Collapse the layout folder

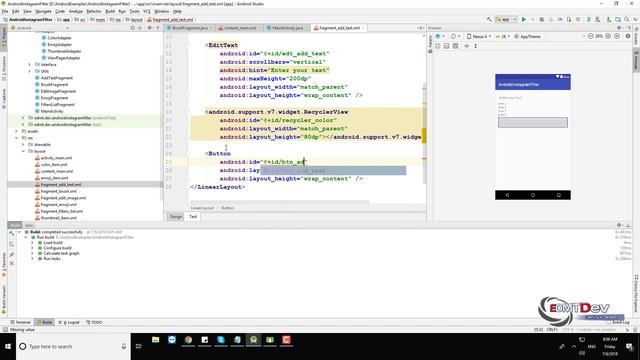(23, 151)
